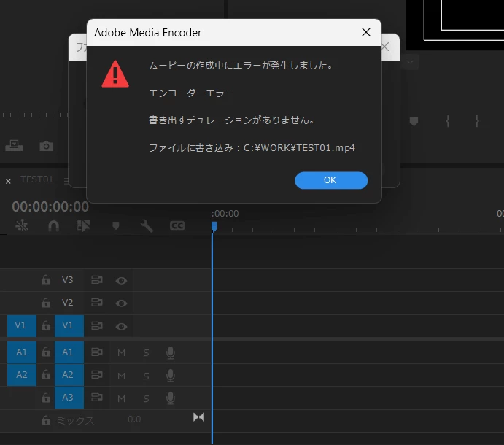Click the Mix track volume value 0.0
Screen dimensions: 504x445
coord(134,419)
